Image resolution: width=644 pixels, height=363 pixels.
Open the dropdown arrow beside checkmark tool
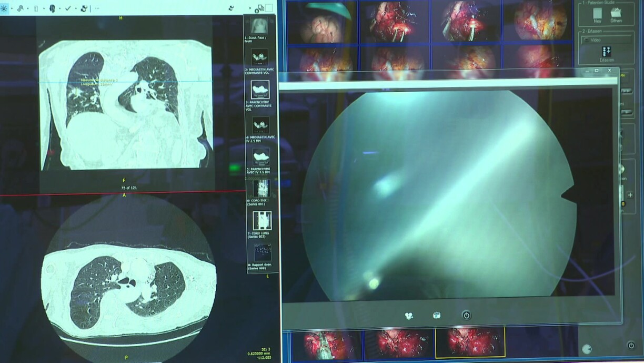[75, 9]
